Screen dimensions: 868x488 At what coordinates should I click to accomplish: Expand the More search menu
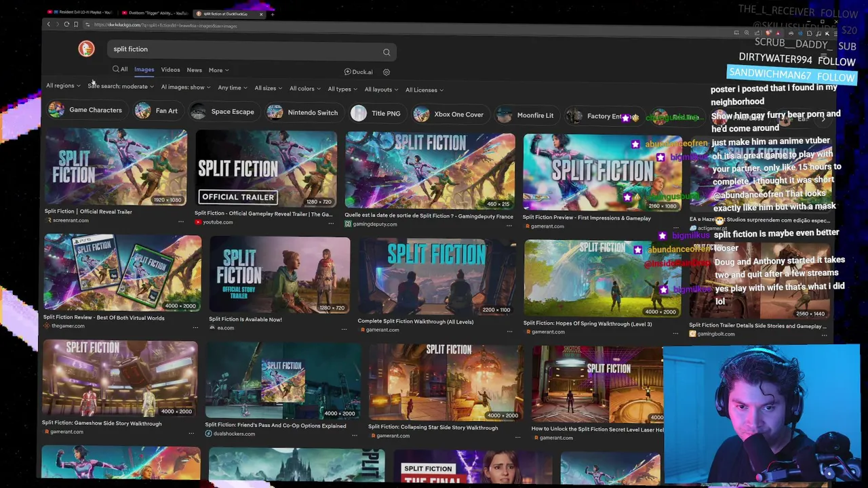click(x=218, y=70)
